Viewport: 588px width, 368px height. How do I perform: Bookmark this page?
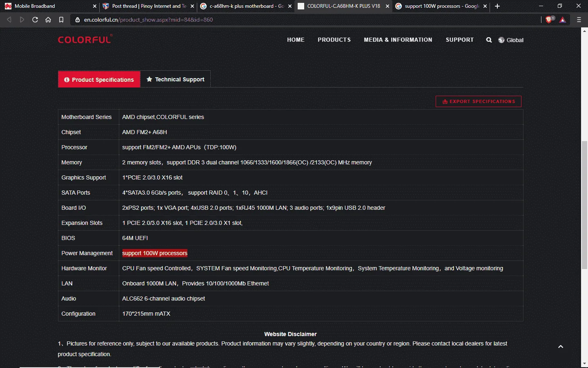click(x=61, y=20)
